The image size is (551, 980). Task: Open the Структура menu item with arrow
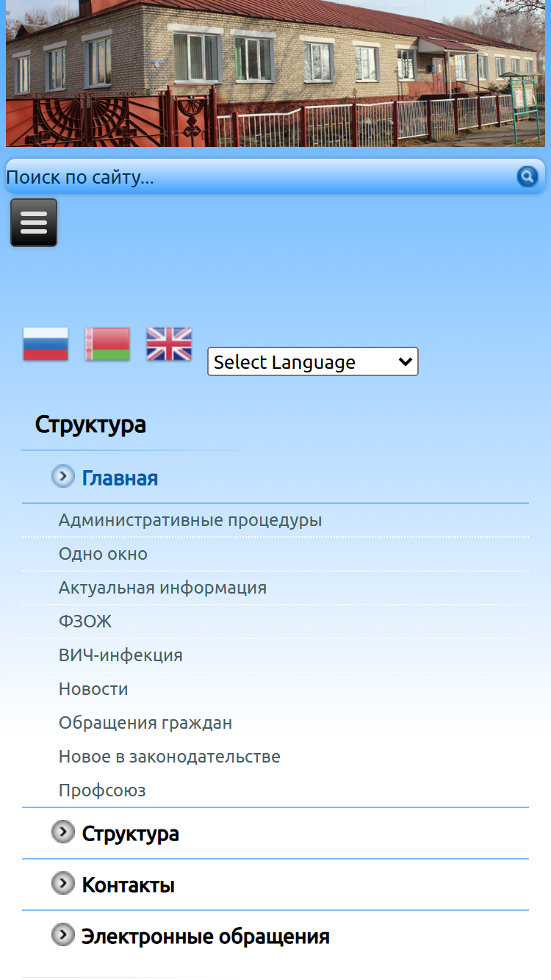point(131,834)
